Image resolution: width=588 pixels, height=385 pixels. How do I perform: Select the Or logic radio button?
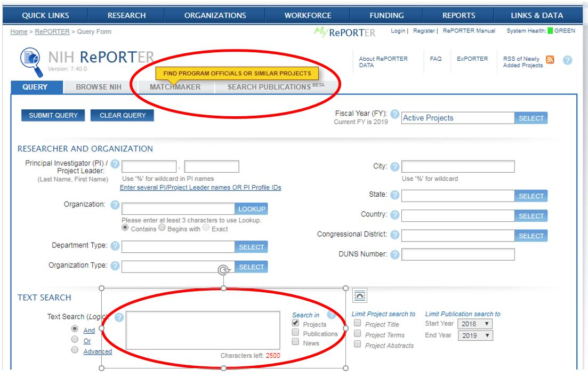coord(75,339)
